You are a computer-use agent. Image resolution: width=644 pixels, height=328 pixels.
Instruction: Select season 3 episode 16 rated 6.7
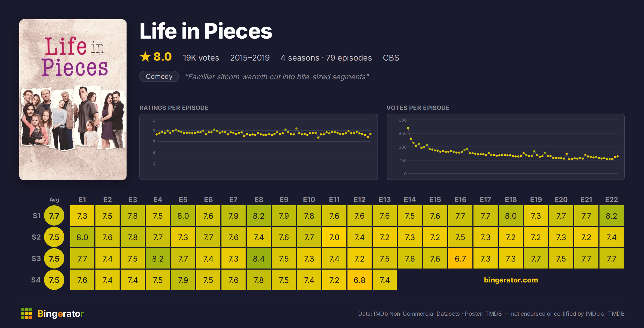(460, 259)
